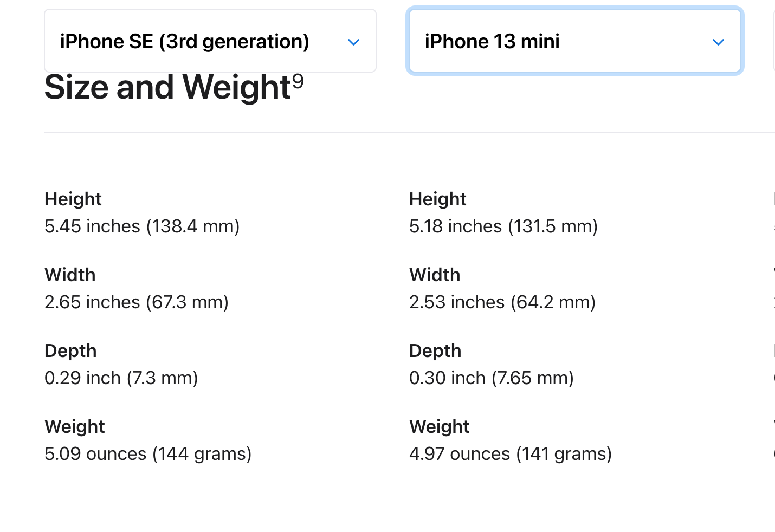Open footnote 9 beside Size and Weight
Image resolution: width=775 pixels, height=532 pixels.
point(298,81)
